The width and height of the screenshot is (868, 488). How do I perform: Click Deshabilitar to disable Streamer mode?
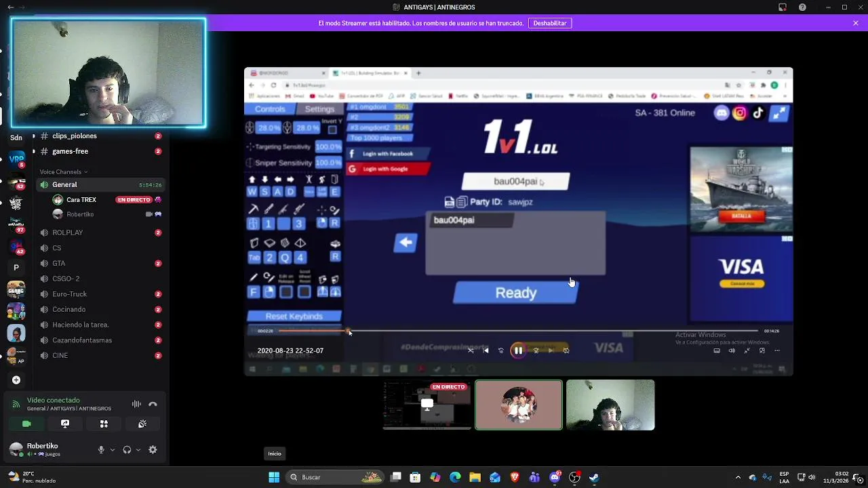tap(550, 23)
